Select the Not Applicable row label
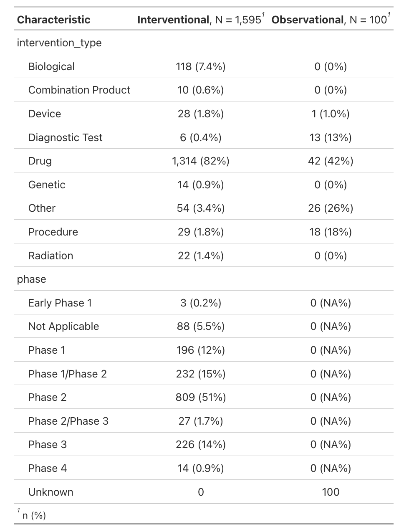The image size is (409, 532). (63, 327)
